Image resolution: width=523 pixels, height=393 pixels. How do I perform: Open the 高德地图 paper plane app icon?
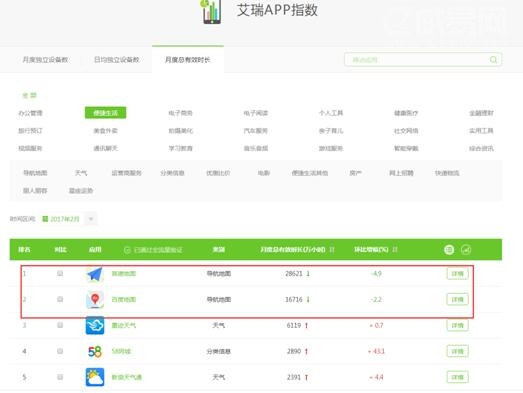click(x=95, y=274)
